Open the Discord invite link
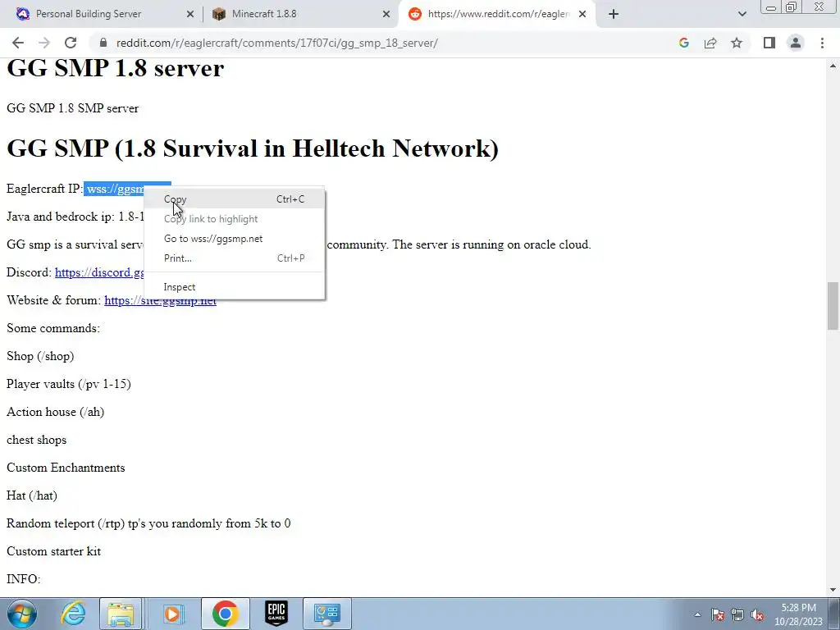This screenshot has width=840, height=630. (x=99, y=272)
